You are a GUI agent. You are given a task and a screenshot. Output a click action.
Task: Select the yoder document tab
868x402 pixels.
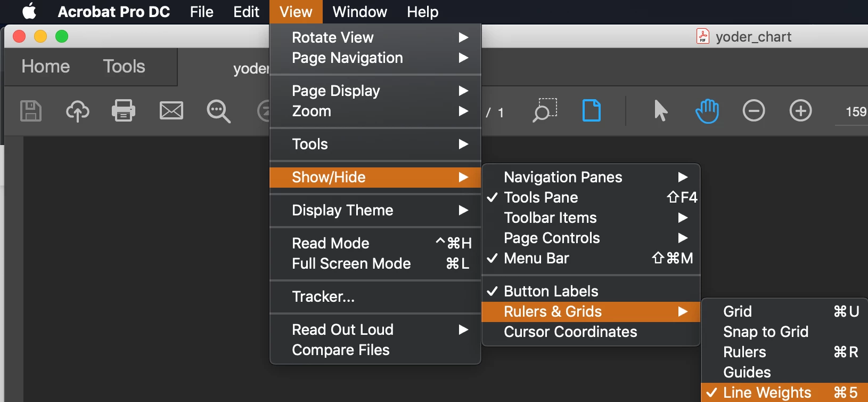[251, 68]
